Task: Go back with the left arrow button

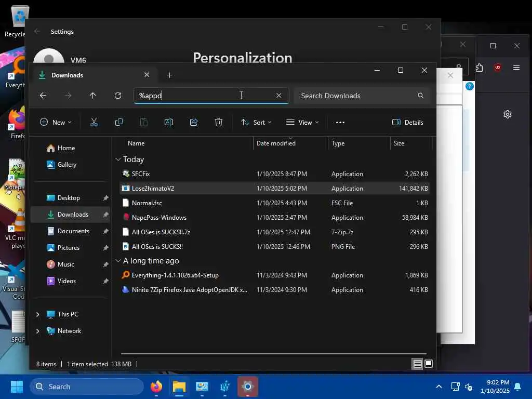Action: (x=43, y=96)
